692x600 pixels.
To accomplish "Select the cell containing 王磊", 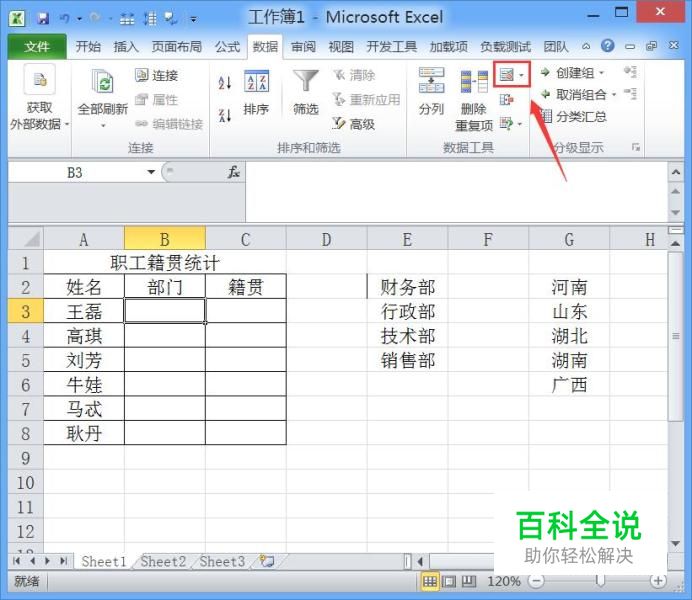I will point(84,311).
